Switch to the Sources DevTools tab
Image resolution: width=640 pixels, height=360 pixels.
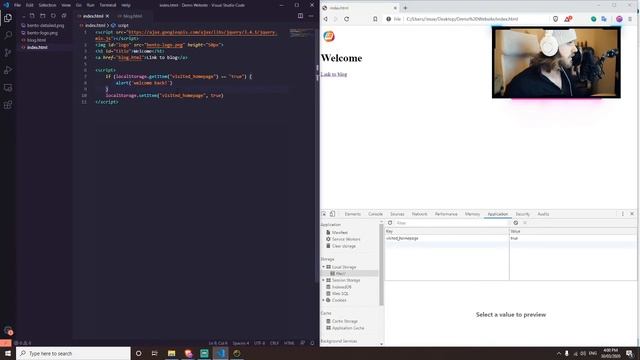[x=397, y=214]
